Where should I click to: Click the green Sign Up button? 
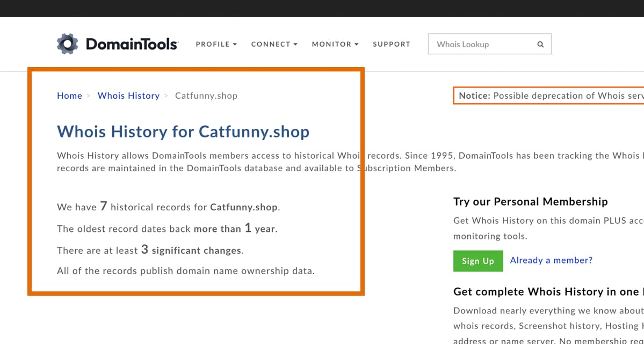coord(478,261)
